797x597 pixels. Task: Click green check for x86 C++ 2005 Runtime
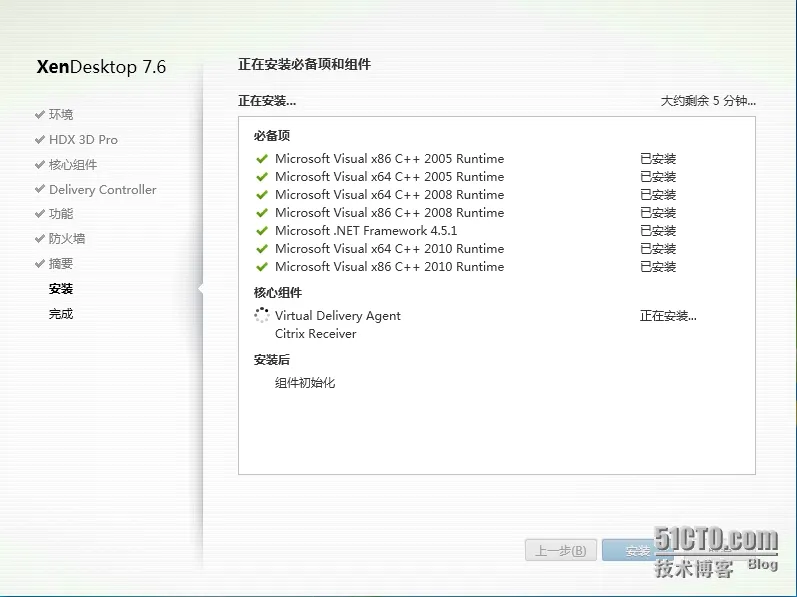click(x=262, y=159)
